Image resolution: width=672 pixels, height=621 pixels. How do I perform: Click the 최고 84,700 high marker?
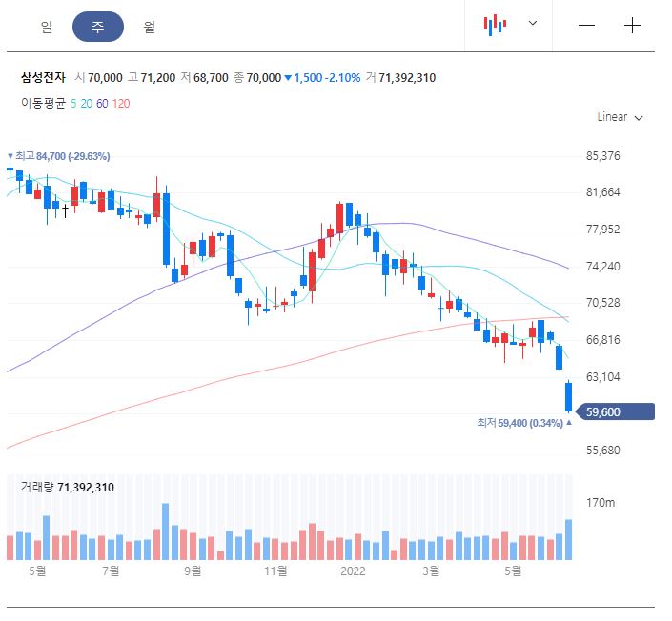point(59,156)
